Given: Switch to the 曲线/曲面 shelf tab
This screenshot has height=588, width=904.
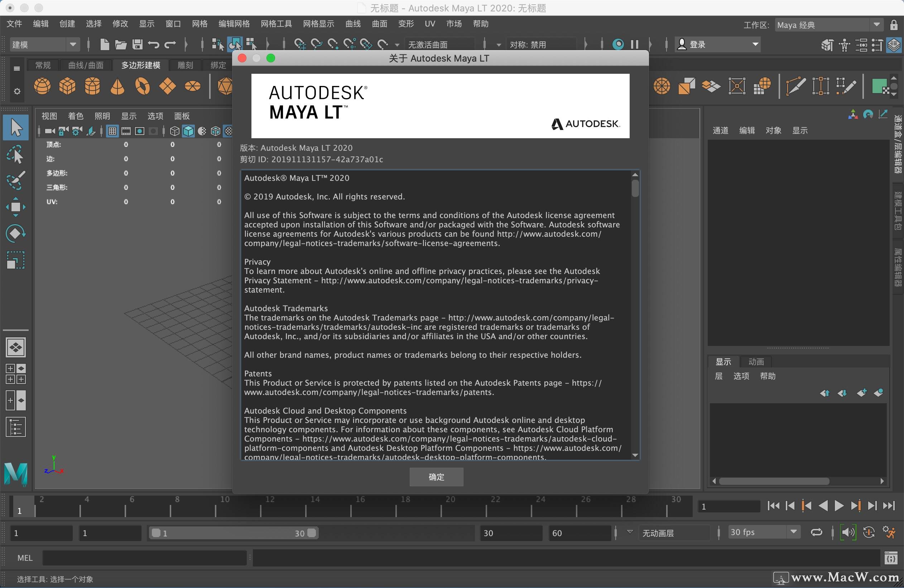Looking at the screenshot, I should [x=86, y=65].
